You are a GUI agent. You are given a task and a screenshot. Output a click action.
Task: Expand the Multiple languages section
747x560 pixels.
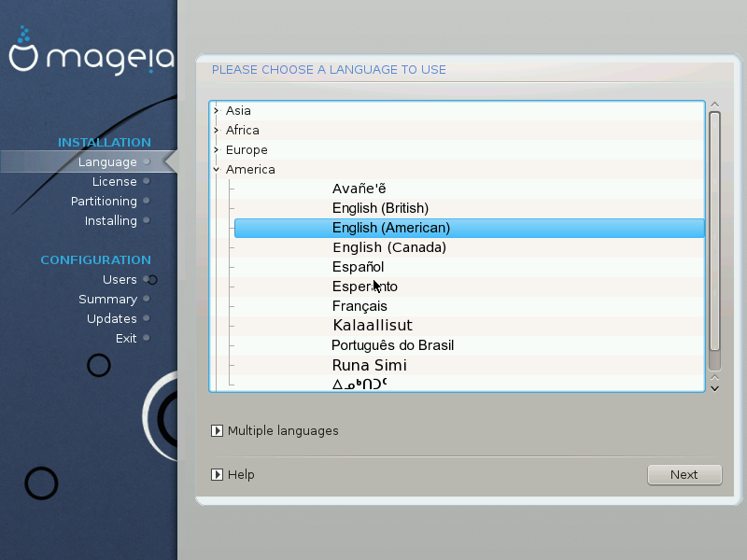[217, 431]
